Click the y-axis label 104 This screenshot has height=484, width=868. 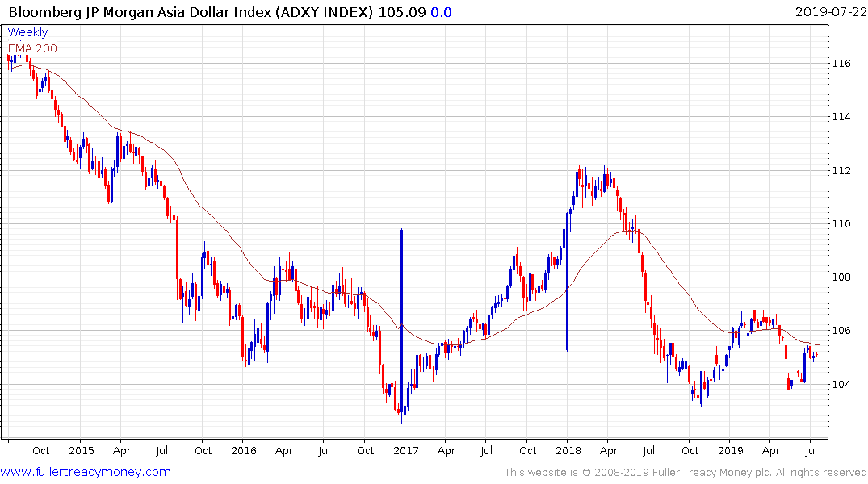coord(841,385)
